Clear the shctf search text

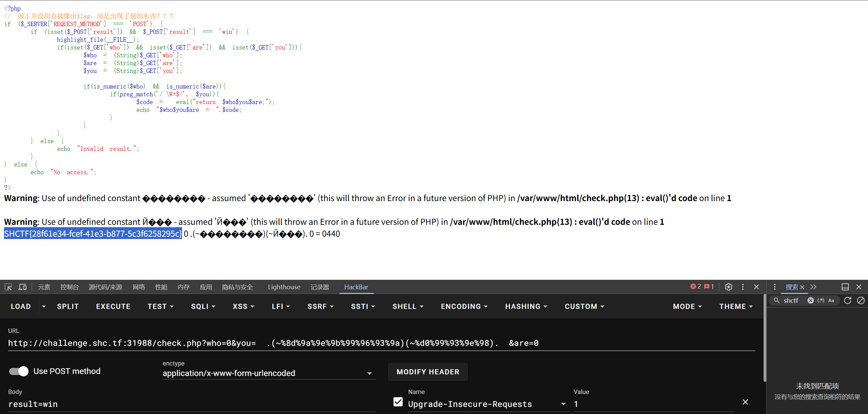pyautogui.click(x=810, y=300)
